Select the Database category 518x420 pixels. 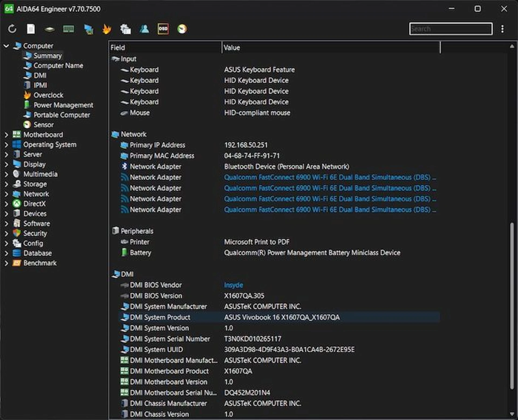pos(38,253)
